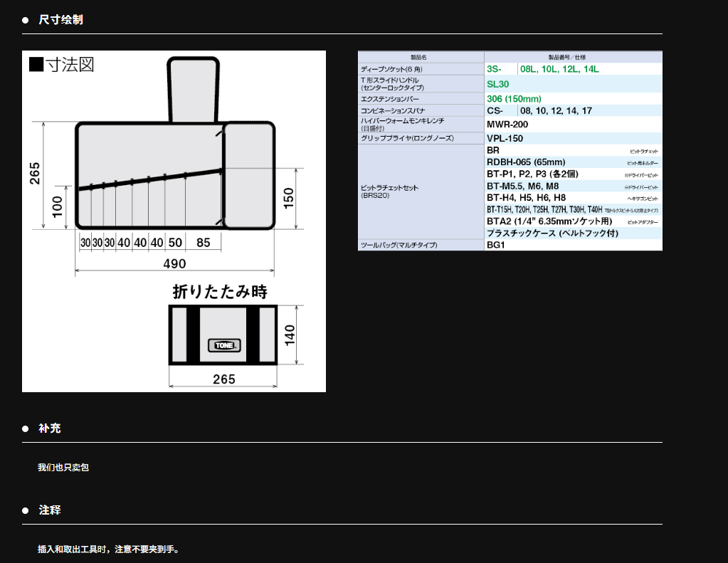The height and width of the screenshot is (563, 728).
Task: Click the MWR-200 table entry
Action: tap(507, 124)
